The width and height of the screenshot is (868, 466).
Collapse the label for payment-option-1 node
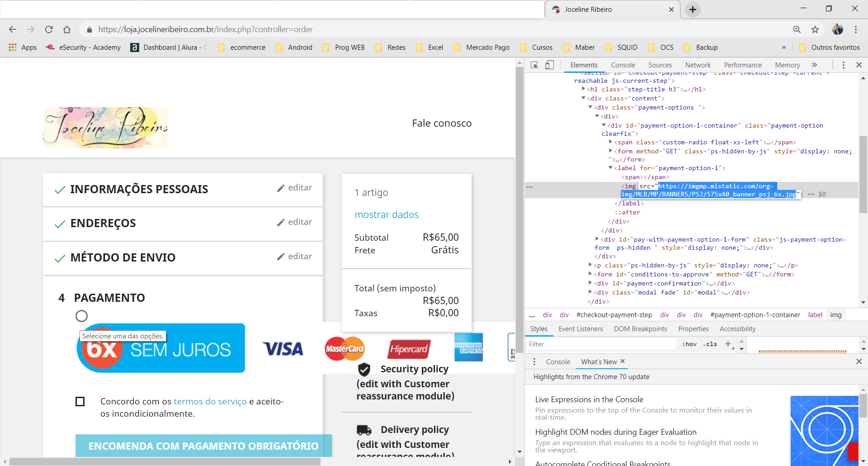pyautogui.click(x=611, y=168)
